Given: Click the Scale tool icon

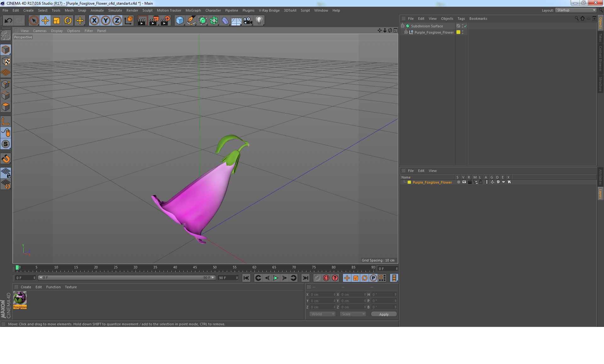Looking at the screenshot, I should coord(56,20).
